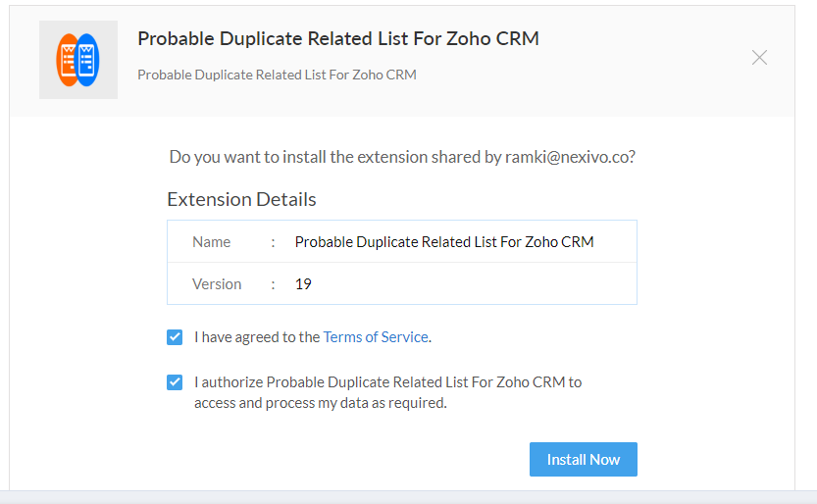Click the 'access and process my data' line

[x=321, y=403]
